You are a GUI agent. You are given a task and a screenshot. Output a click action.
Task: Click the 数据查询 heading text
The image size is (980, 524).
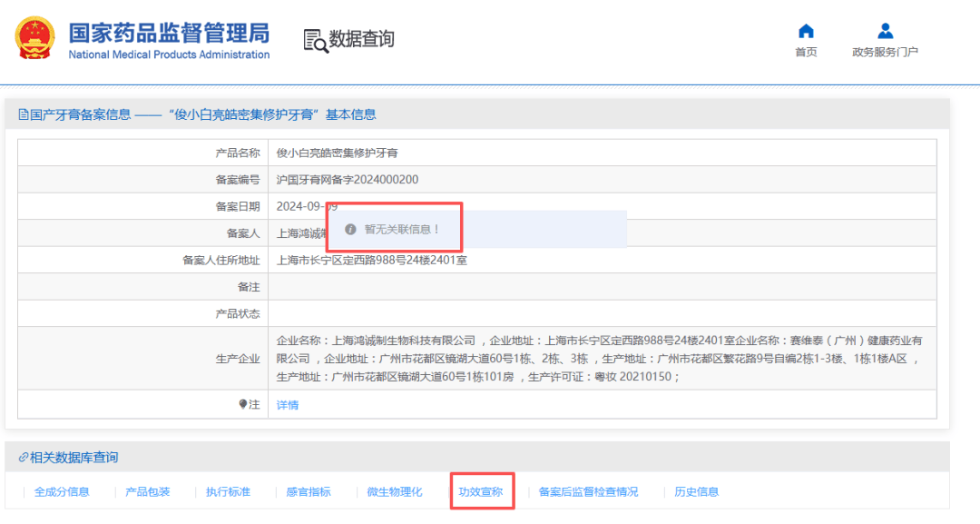[x=361, y=39]
